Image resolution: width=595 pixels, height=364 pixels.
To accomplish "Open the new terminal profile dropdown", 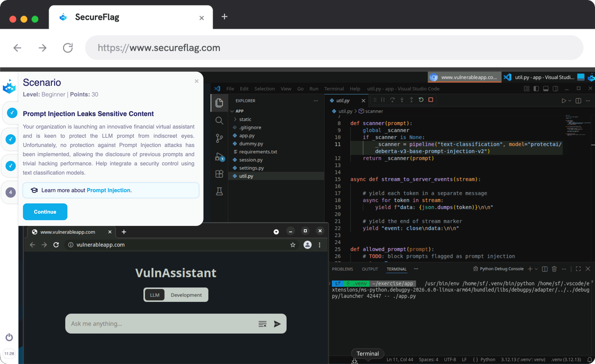I will 536,269.
